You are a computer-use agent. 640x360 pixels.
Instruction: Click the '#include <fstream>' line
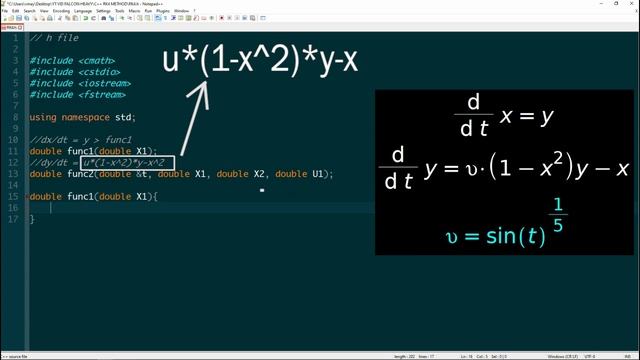[x=78, y=95]
